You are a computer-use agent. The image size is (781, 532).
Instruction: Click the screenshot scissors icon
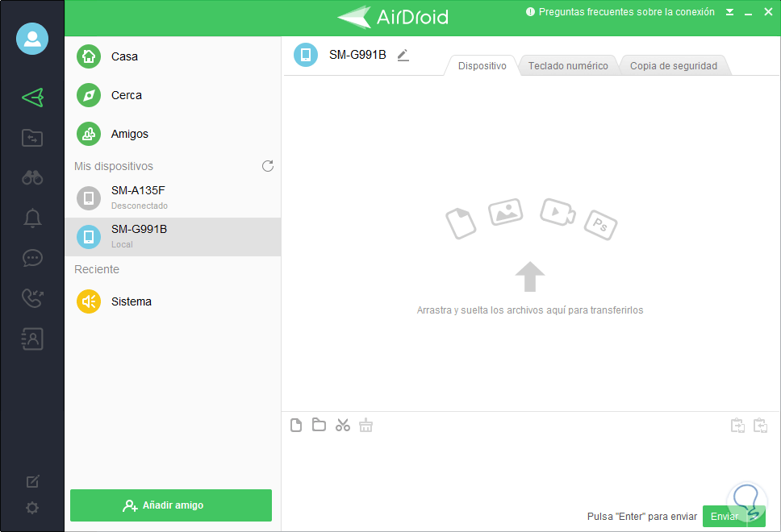pyautogui.click(x=343, y=425)
